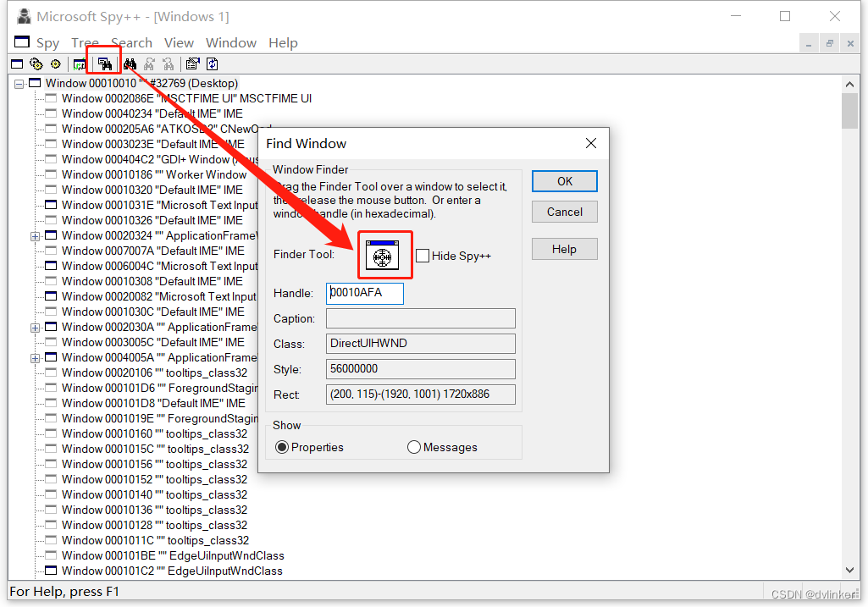
Task: Select Window 000101D8 "Default IME" row
Action: click(x=153, y=403)
